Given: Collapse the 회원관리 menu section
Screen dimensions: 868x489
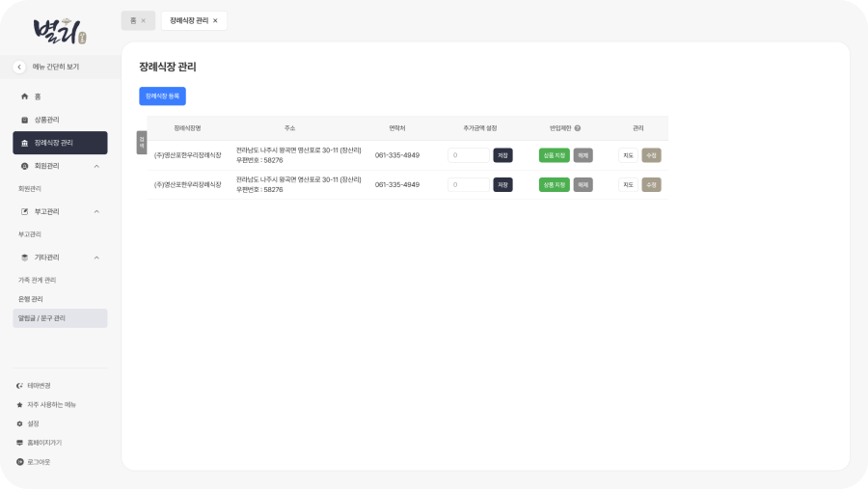Looking at the screenshot, I should [96, 166].
